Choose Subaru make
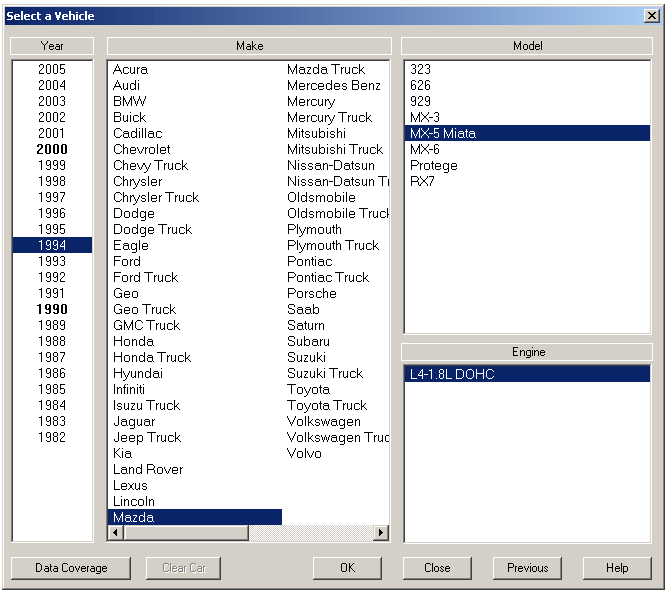669x592 pixels. tap(308, 341)
